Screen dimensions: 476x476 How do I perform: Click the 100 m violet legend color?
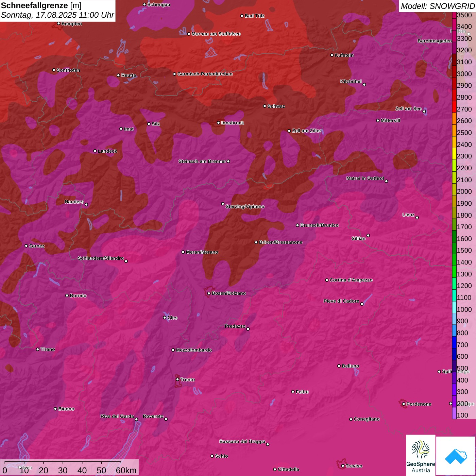[454, 413]
